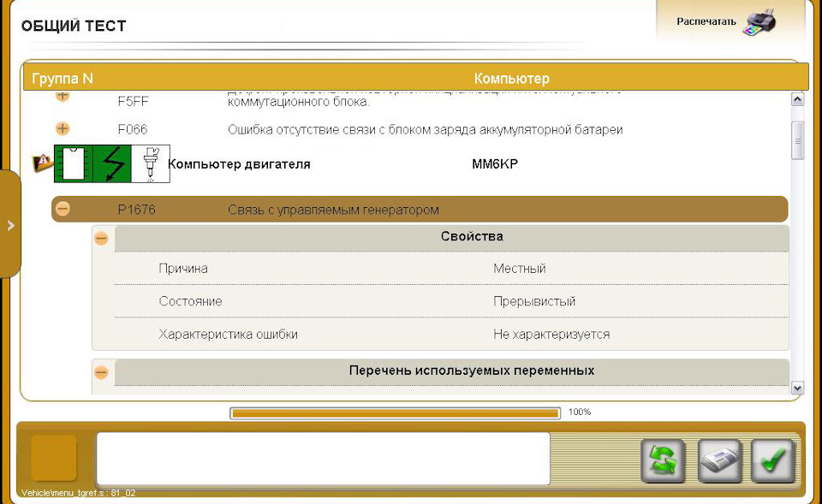Click the Местный value
The image size is (822, 504).
point(520,269)
